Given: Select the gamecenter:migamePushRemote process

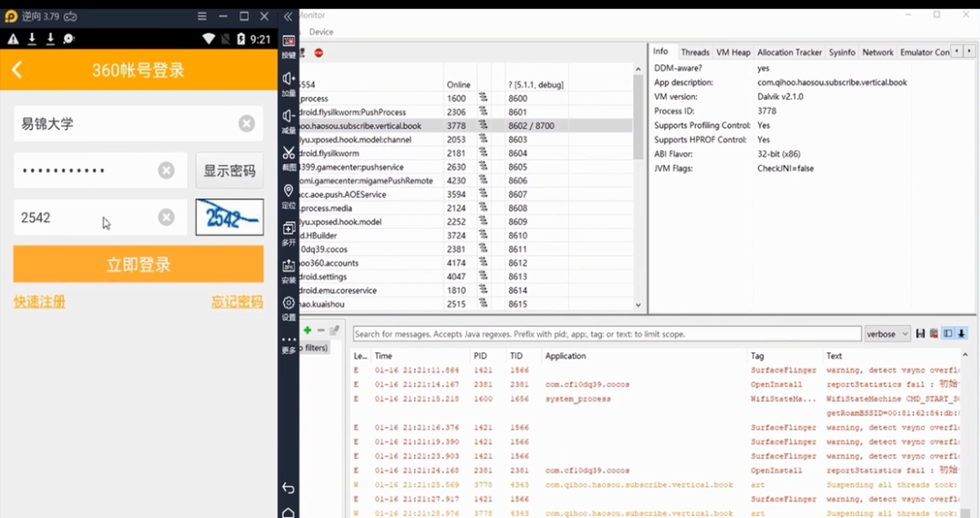Looking at the screenshot, I should (x=465, y=181).
